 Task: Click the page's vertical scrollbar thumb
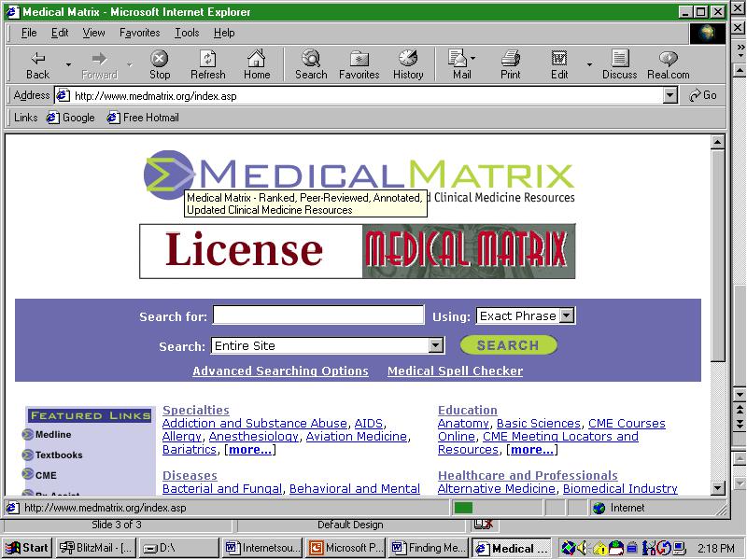point(718,256)
